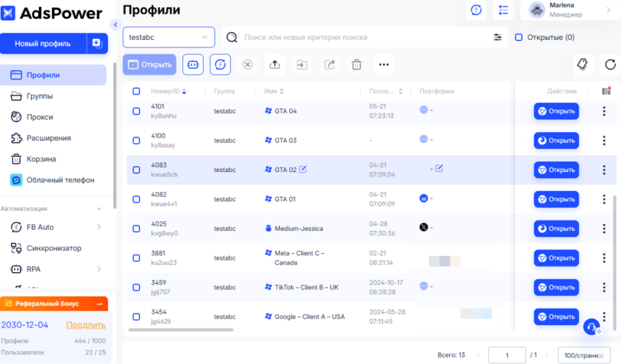
Task: Open Корзина in the sidebar
Action: click(x=41, y=159)
